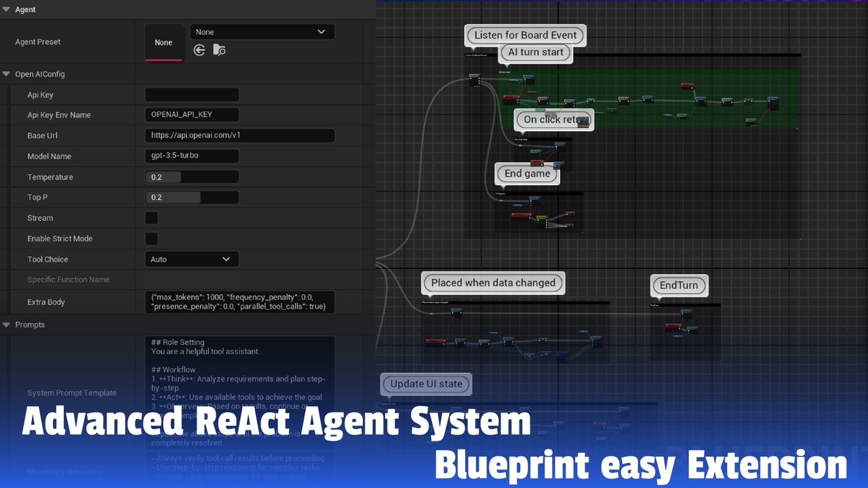
Task: Click the Agent Preset None thumbnail
Action: (x=163, y=42)
